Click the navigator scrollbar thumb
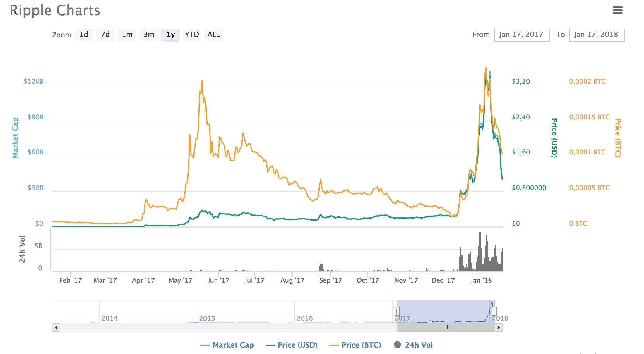Screen dimensions: 644x354 pos(446,327)
